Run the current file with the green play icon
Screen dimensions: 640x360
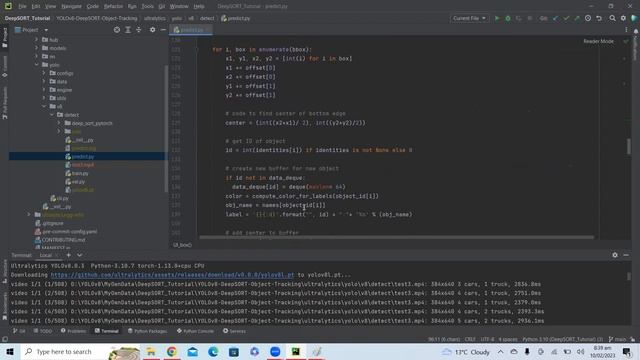(497, 18)
